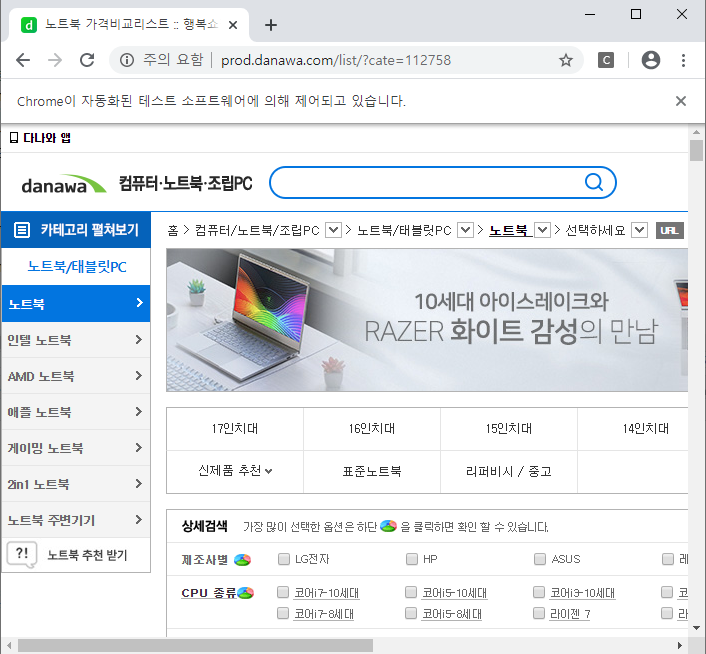Viewport: 706px width, 654px height.
Task: Select the 표준노트북 tab
Action: [x=372, y=472]
